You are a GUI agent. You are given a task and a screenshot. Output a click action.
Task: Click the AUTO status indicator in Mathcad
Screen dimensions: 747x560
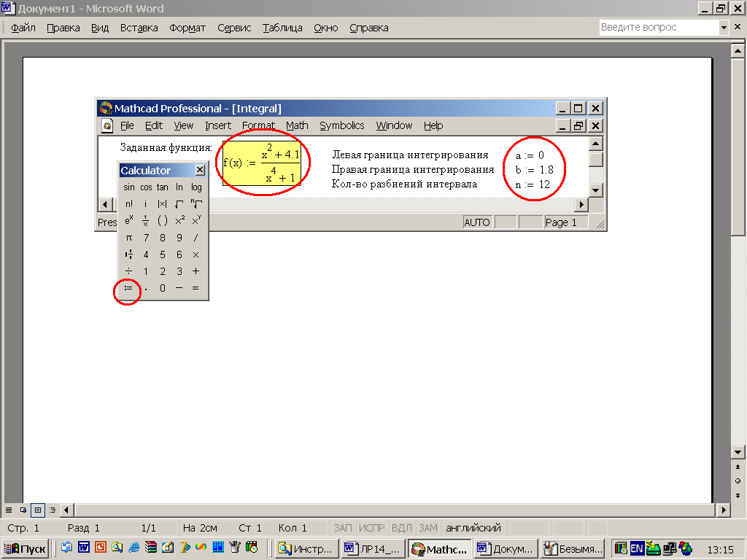(477, 222)
